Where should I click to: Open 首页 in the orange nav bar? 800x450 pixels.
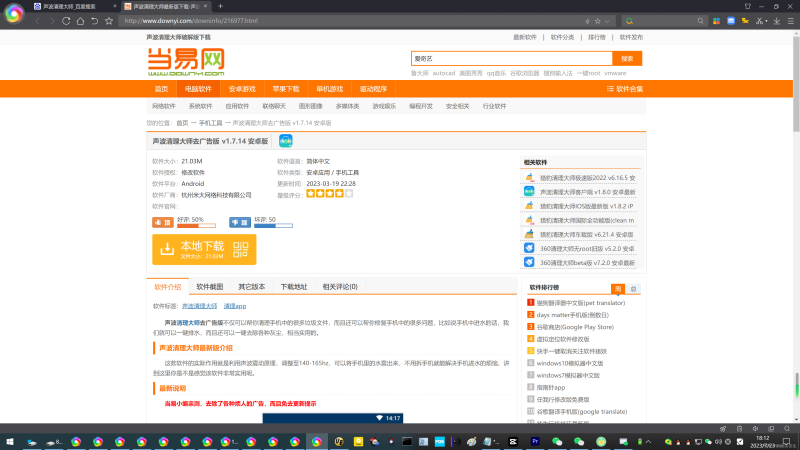coord(161,89)
